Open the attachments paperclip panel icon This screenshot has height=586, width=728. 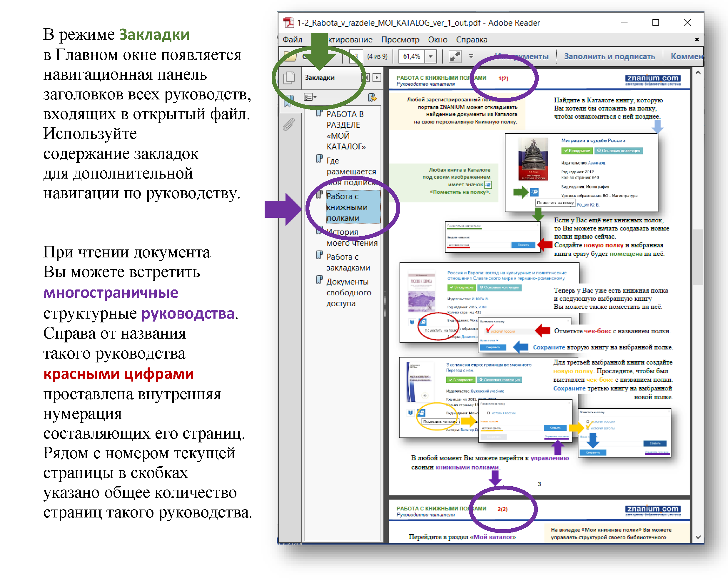point(289,124)
